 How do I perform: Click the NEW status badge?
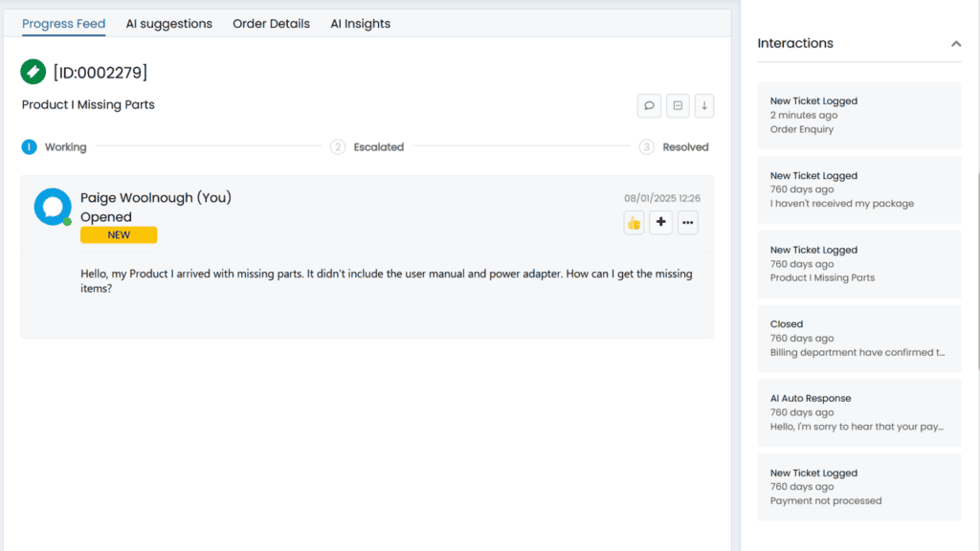pyautogui.click(x=119, y=235)
